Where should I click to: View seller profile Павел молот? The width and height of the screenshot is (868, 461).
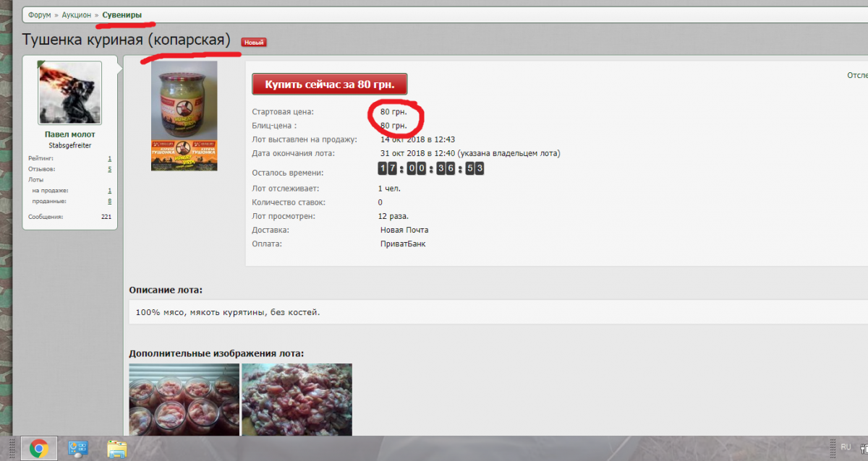click(69, 134)
